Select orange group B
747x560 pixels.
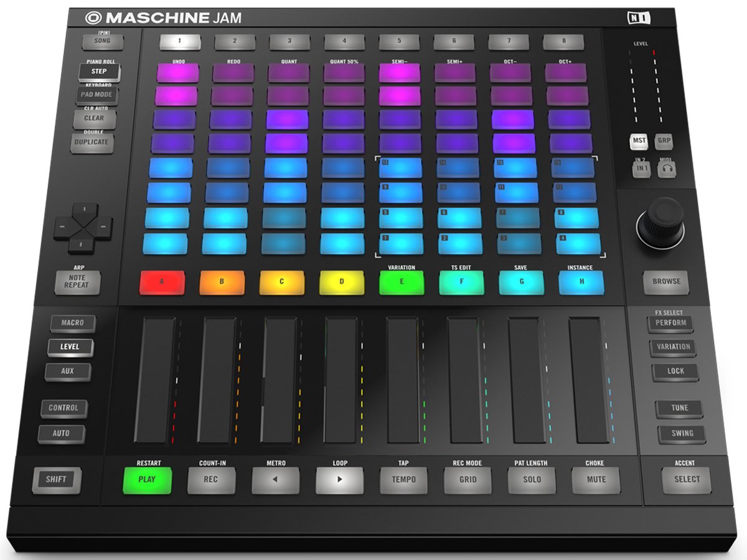pyautogui.click(x=222, y=282)
